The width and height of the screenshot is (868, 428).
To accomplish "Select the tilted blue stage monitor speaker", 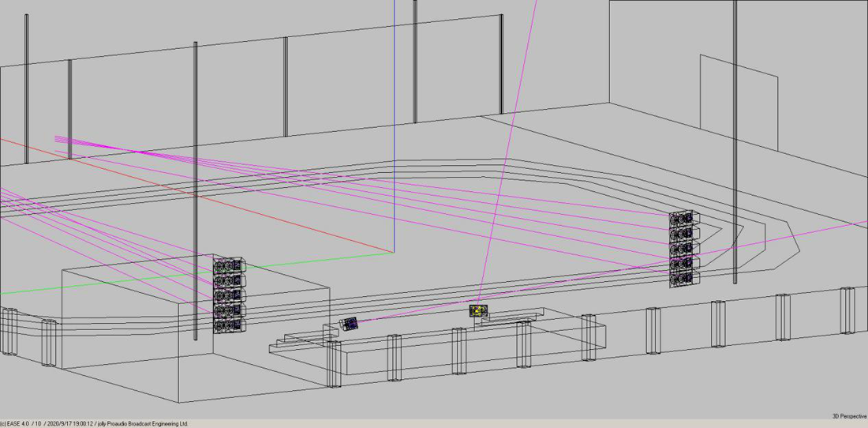I will coord(349,323).
